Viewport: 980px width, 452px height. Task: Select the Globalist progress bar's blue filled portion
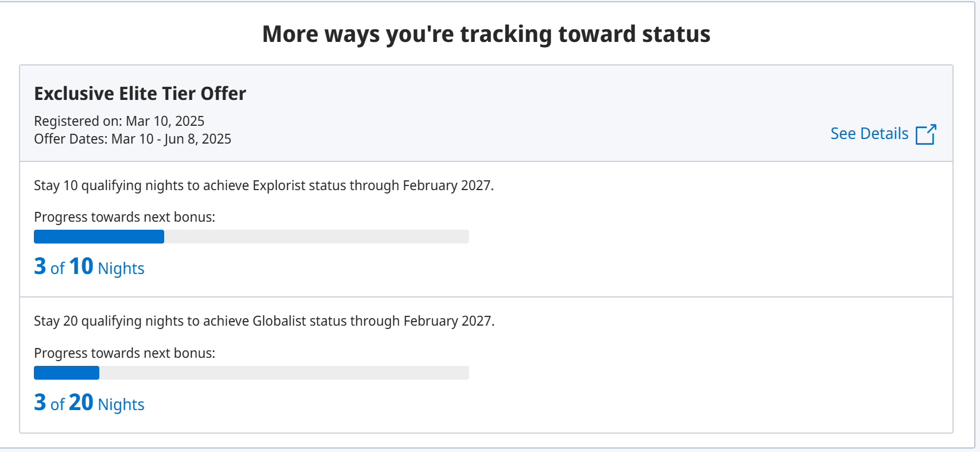pos(67,373)
